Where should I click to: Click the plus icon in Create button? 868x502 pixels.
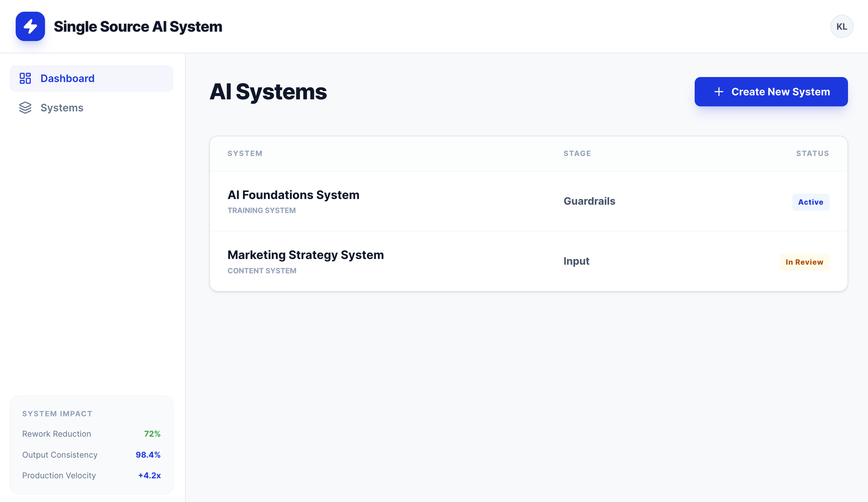click(x=719, y=92)
